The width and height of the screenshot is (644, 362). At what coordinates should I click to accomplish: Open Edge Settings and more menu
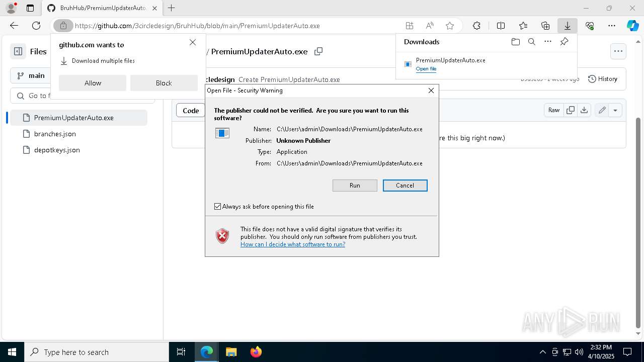click(x=612, y=26)
